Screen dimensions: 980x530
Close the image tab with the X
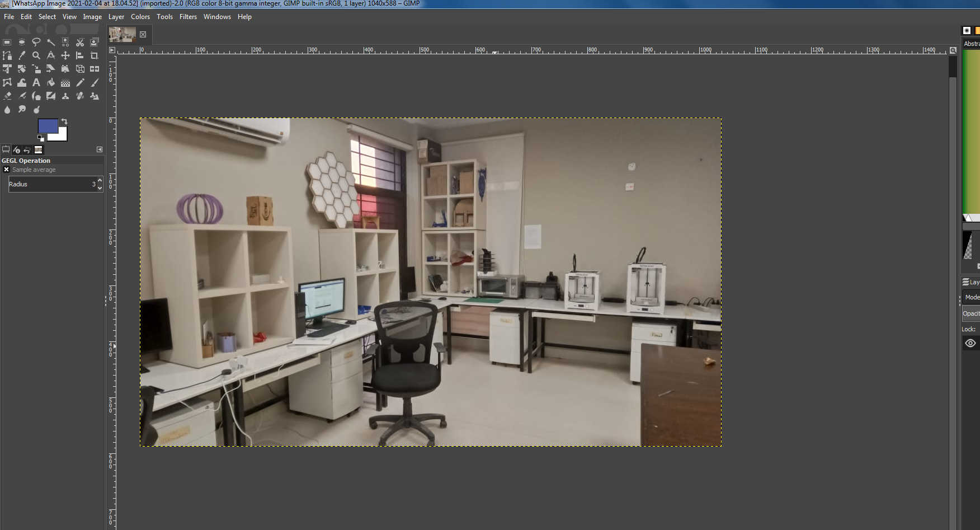tap(143, 35)
